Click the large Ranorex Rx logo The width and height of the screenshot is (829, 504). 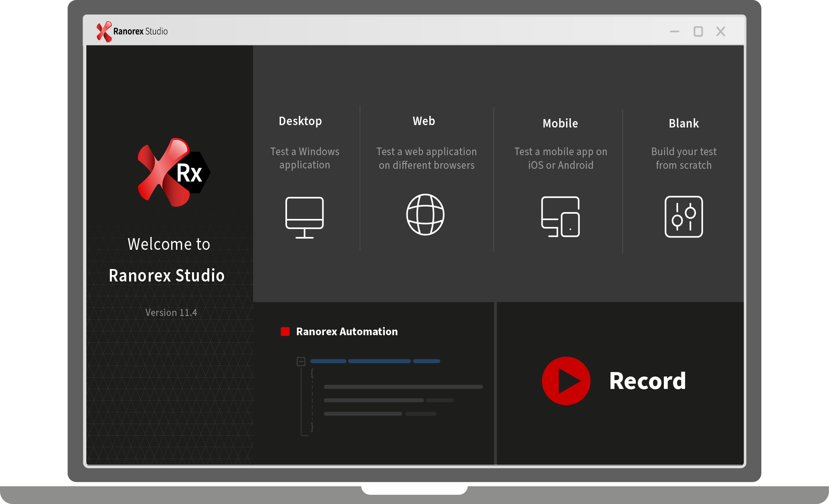click(174, 172)
